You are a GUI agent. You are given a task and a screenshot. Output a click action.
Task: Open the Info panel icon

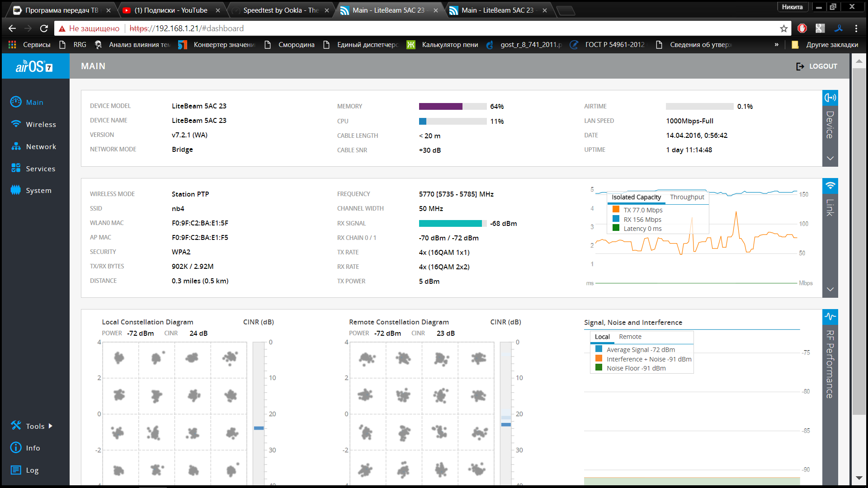click(x=16, y=448)
